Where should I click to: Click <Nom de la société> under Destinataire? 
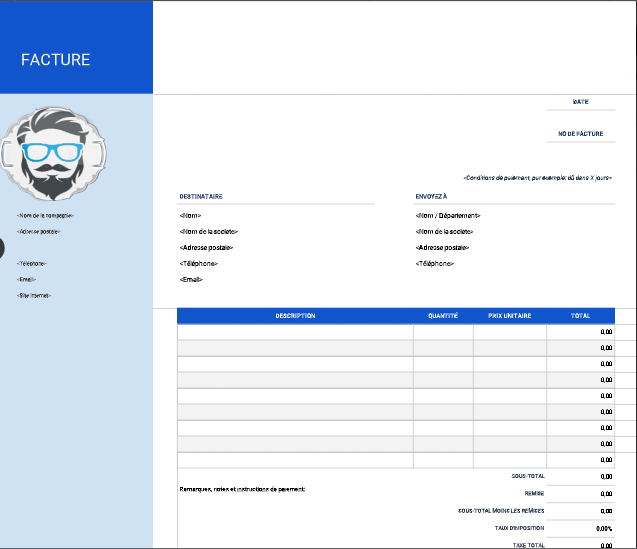208,232
